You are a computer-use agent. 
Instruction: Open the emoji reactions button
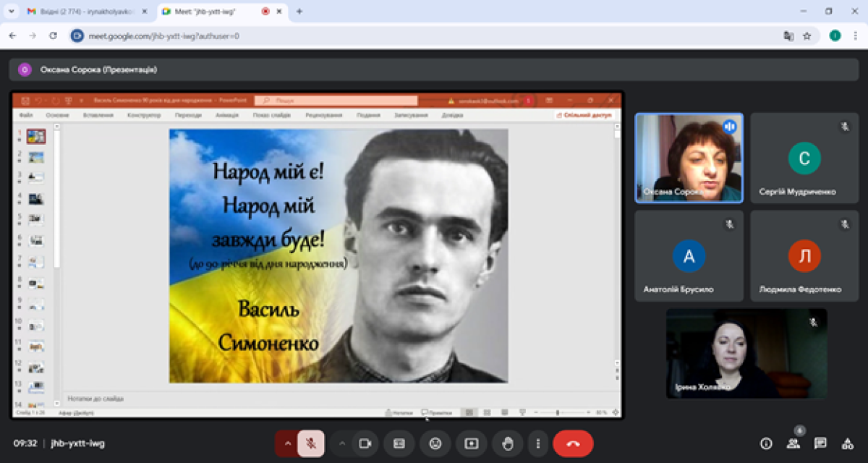[435, 443]
